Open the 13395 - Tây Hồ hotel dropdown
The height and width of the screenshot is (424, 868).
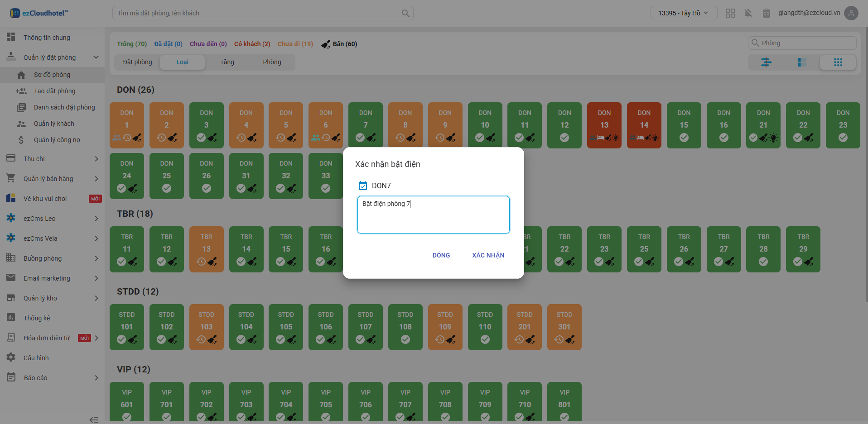coord(683,13)
